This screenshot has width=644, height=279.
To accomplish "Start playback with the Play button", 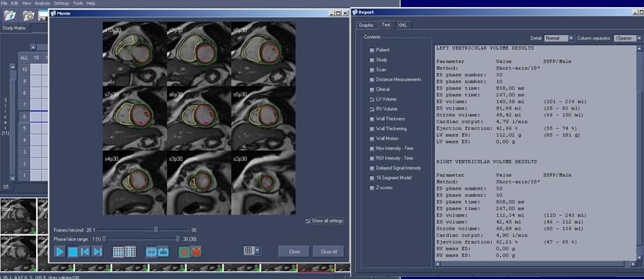I will coord(60,251).
